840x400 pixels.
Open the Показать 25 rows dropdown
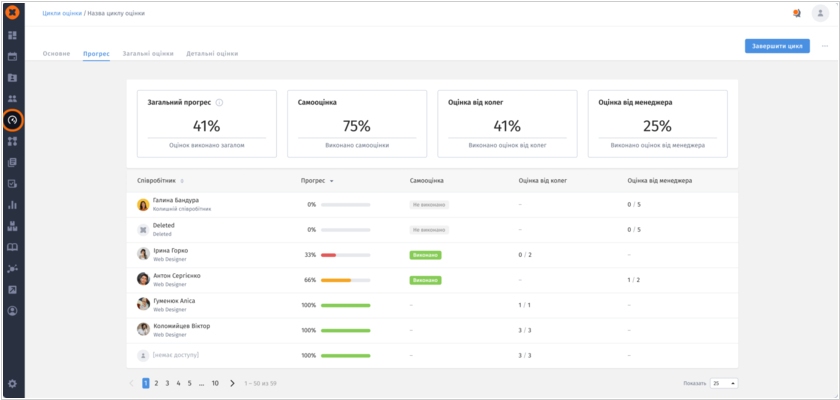(724, 383)
